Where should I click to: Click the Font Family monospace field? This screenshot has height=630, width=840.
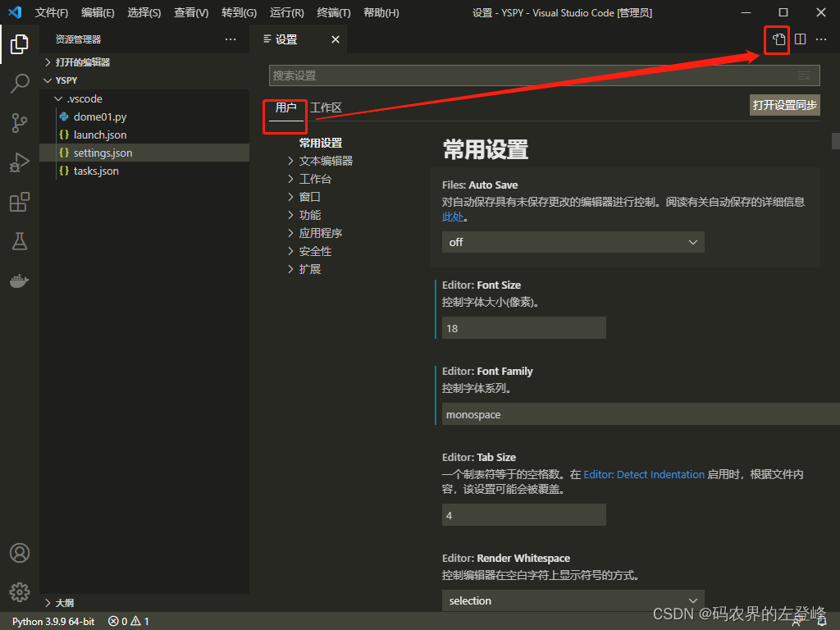(x=641, y=414)
